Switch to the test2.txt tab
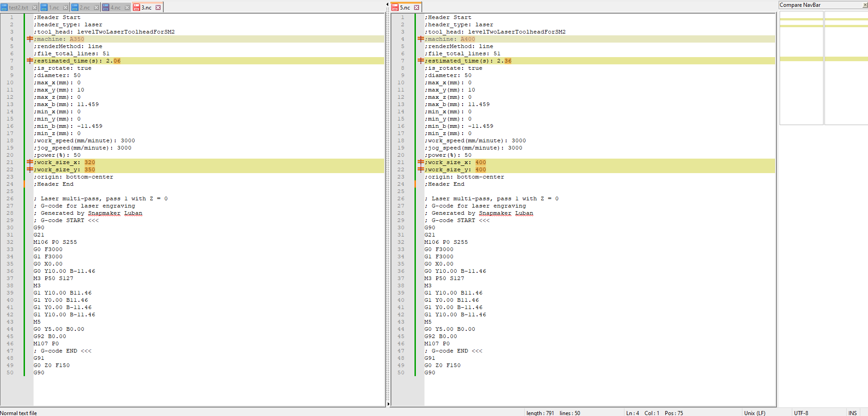Image resolution: width=868 pixels, height=416 pixels. coord(19,7)
